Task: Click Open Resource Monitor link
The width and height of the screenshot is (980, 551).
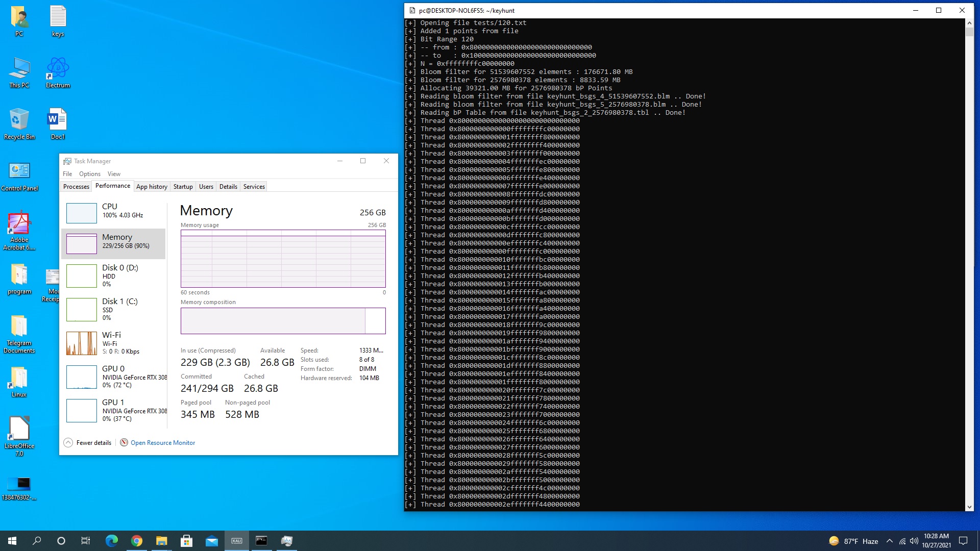Action: coord(162,443)
